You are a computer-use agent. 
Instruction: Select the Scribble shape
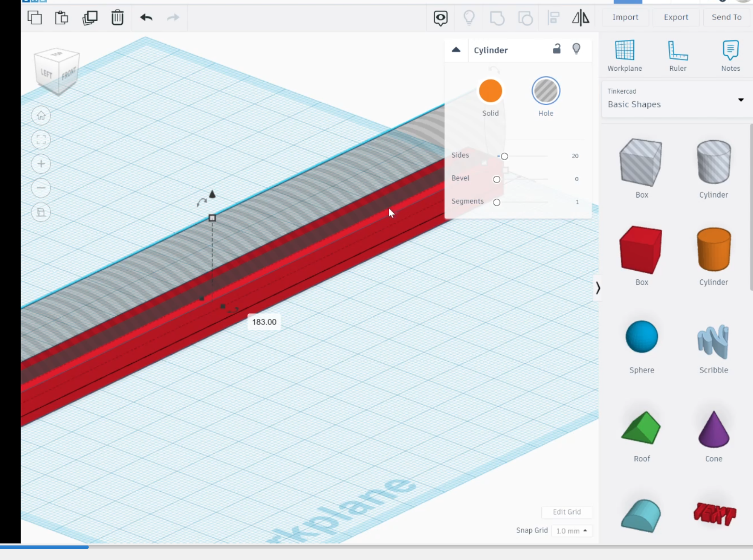tap(713, 341)
